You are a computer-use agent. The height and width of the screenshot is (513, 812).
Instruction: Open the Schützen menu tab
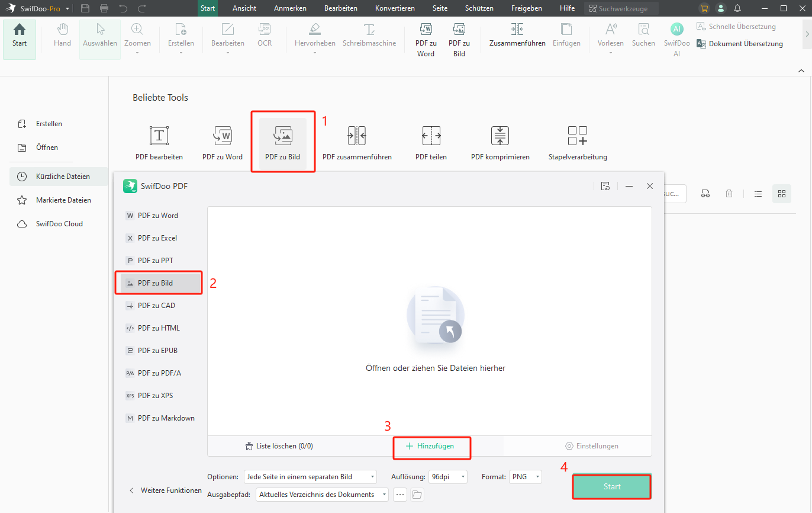(479, 8)
